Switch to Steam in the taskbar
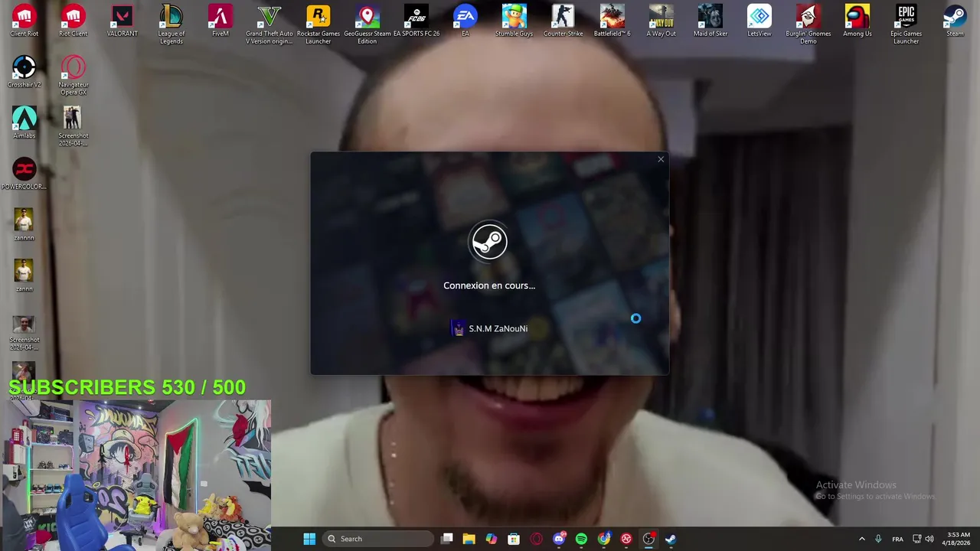Image resolution: width=980 pixels, height=551 pixels. coord(671,539)
